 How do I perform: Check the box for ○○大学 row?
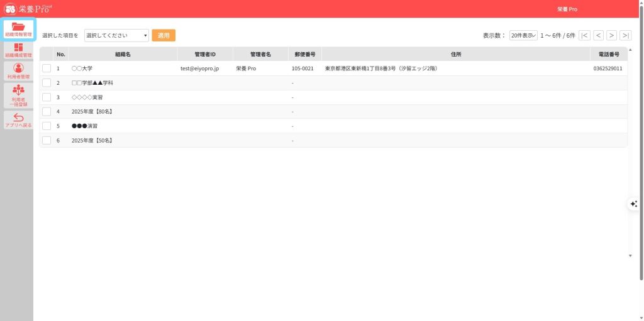(x=47, y=68)
